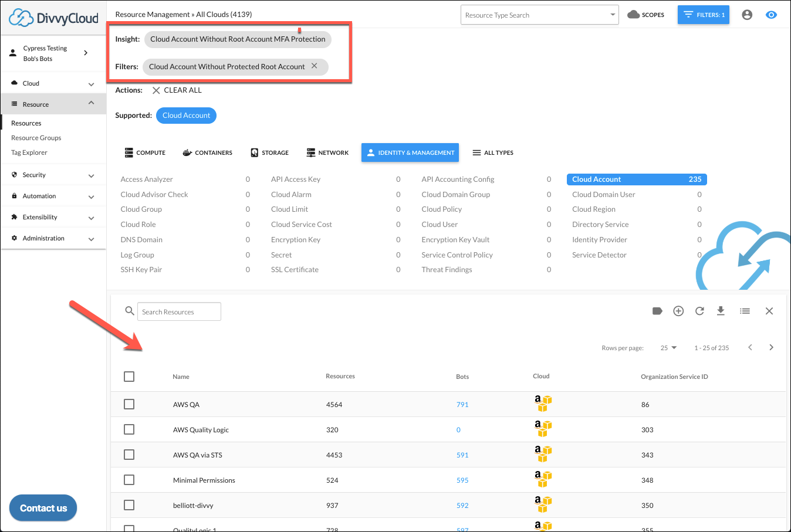Click the Clear All X icon
791x532 pixels.
coord(156,90)
